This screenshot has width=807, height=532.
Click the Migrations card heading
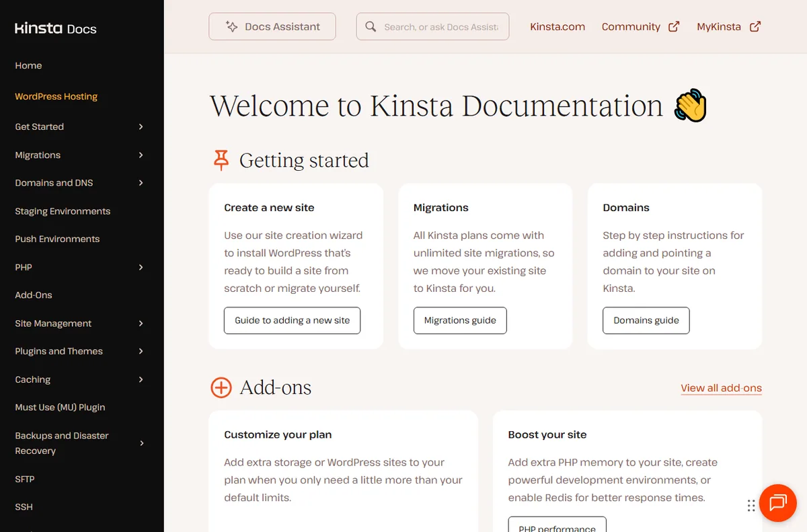click(441, 208)
